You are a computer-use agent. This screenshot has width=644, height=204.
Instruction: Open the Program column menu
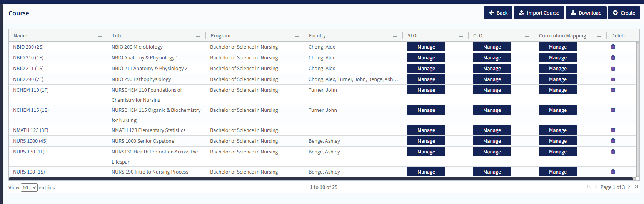297,35
